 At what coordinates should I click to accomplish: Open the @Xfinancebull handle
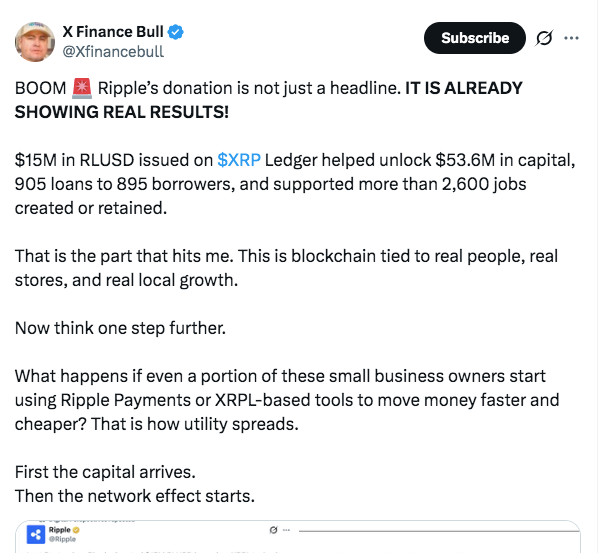113,52
